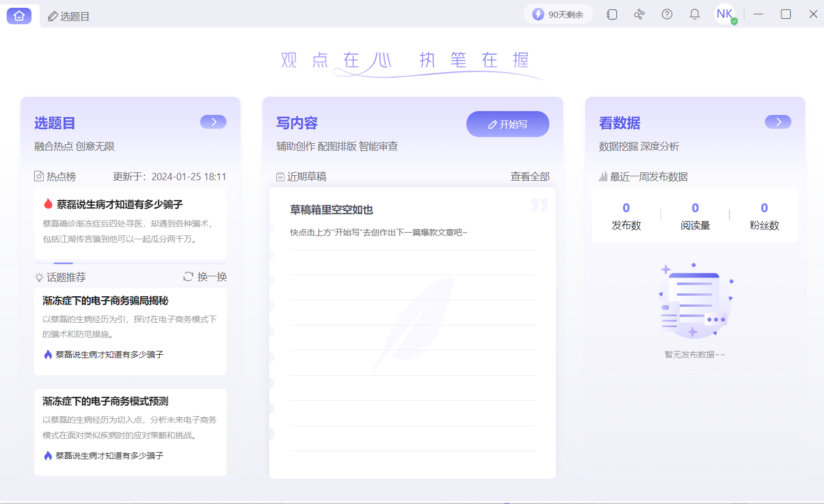The height and width of the screenshot is (504, 824).
Task: Expand the 看数据 card arrow
Action: [x=778, y=122]
